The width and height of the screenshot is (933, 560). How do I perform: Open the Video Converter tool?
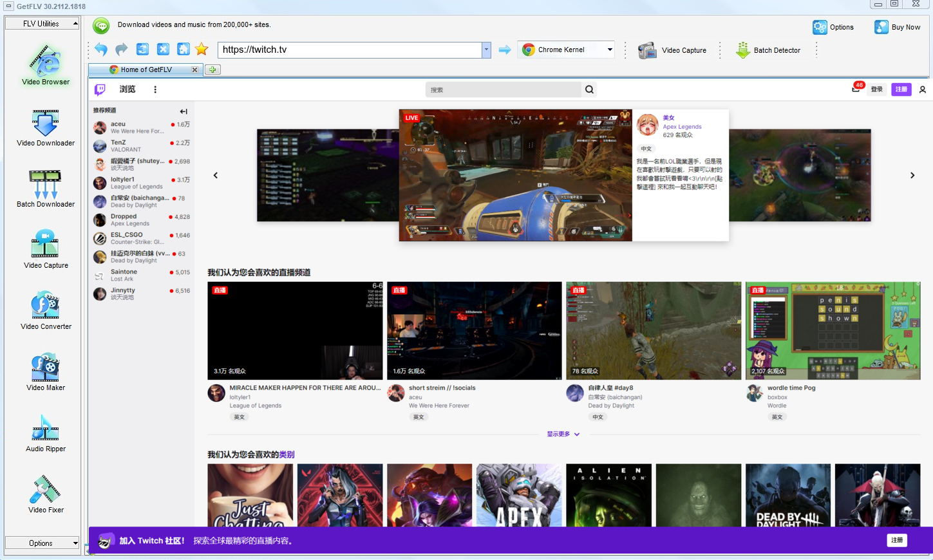click(46, 311)
